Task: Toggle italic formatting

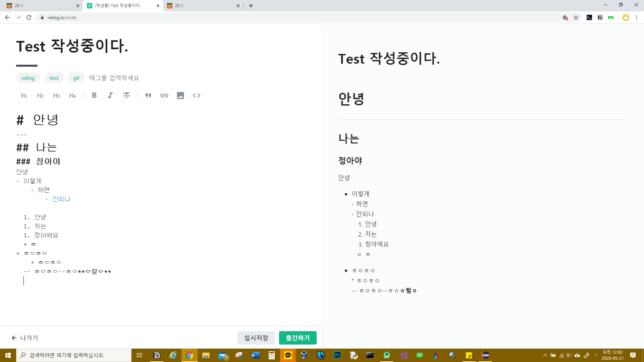Action: coord(110,96)
